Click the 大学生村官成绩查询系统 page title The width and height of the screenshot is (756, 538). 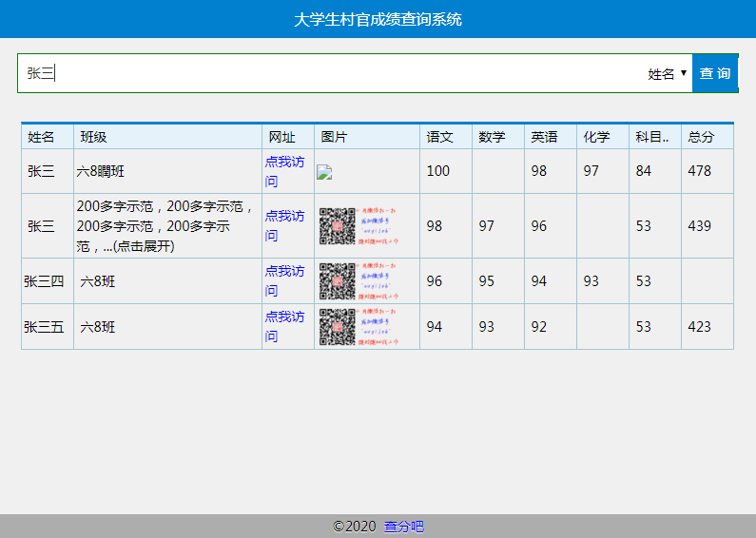[x=378, y=19]
